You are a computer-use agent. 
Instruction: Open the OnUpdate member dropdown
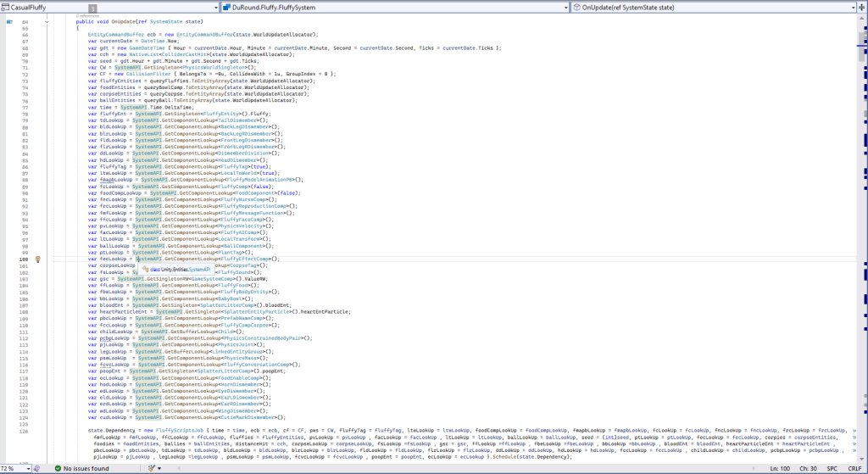coord(853,7)
